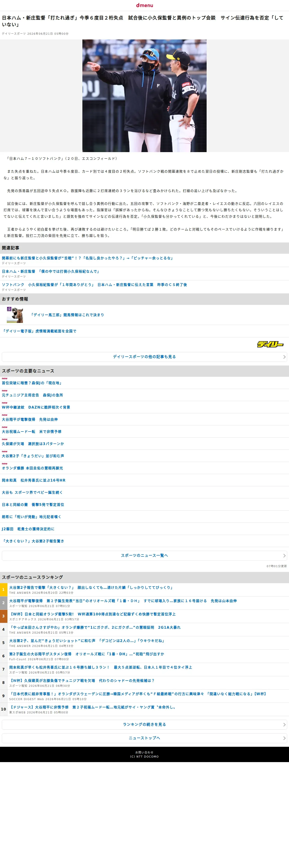The image size is (289, 868).
Task: Click the (C) NTT DOCOMO copyright text
Action: [144, 757]
